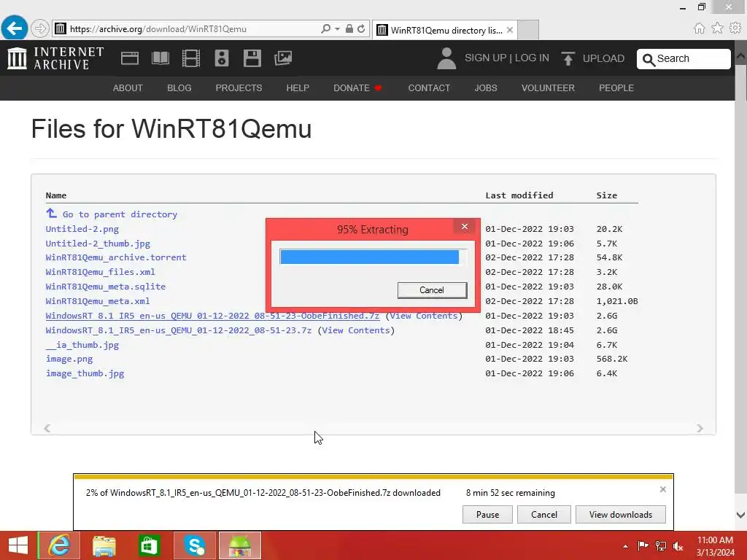Viewport: 747px width, 560px height.
Task: Open the PEOPLE menu item
Action: coord(616,88)
